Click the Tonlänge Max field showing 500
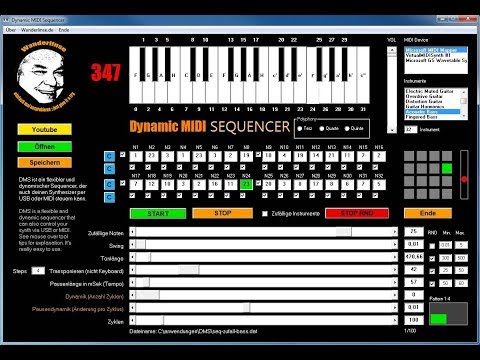480x360 pixels. point(461,258)
